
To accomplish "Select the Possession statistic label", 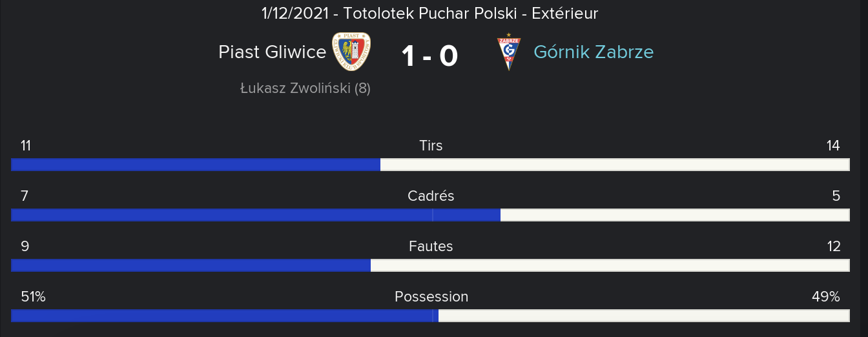I will [431, 296].
